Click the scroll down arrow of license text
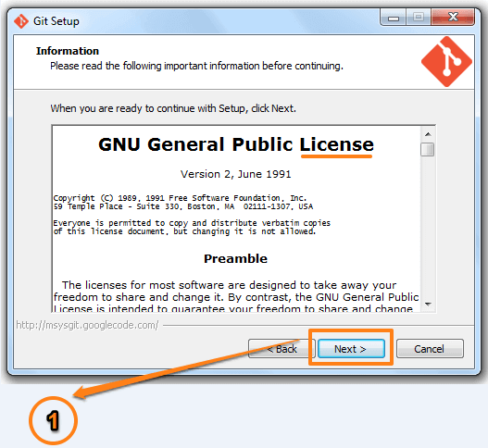Screen dimensions: 488x448 (428, 304)
